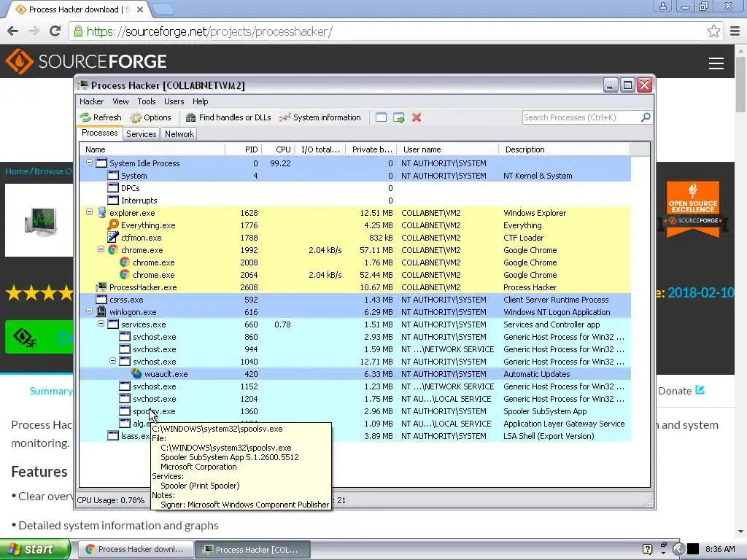This screenshot has height=560, width=747.
Task: Select the explorer.exe process icon
Action: (101, 213)
